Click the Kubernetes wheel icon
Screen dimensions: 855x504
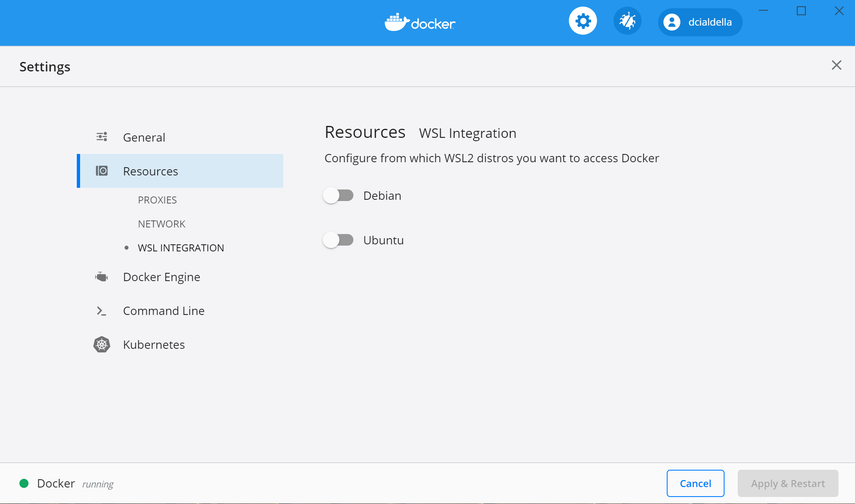point(102,344)
